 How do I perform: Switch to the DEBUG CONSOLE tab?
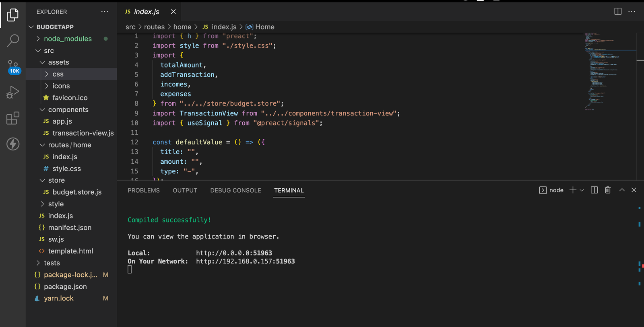pos(235,190)
